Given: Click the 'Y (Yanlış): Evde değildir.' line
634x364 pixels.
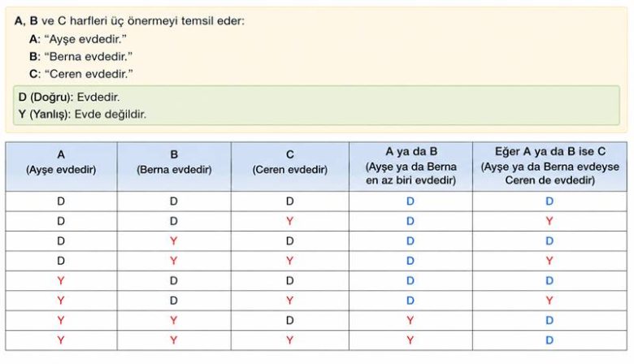Looking at the screenshot, I should [82, 115].
